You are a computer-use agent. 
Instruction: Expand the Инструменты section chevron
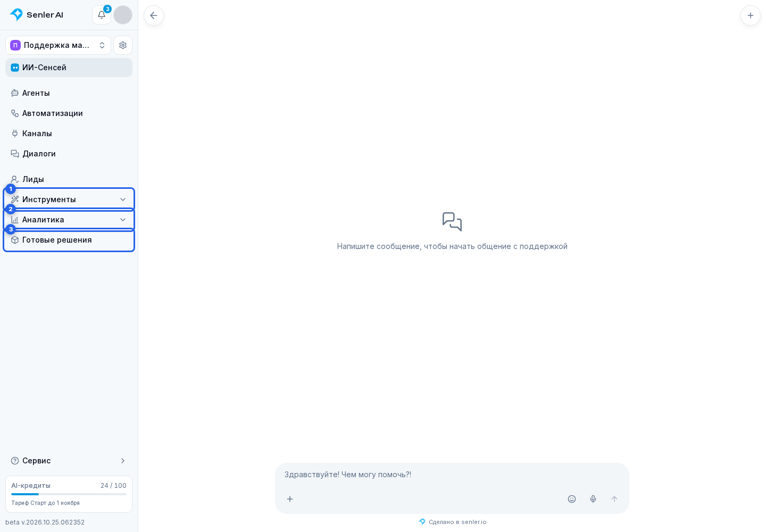pyautogui.click(x=123, y=199)
